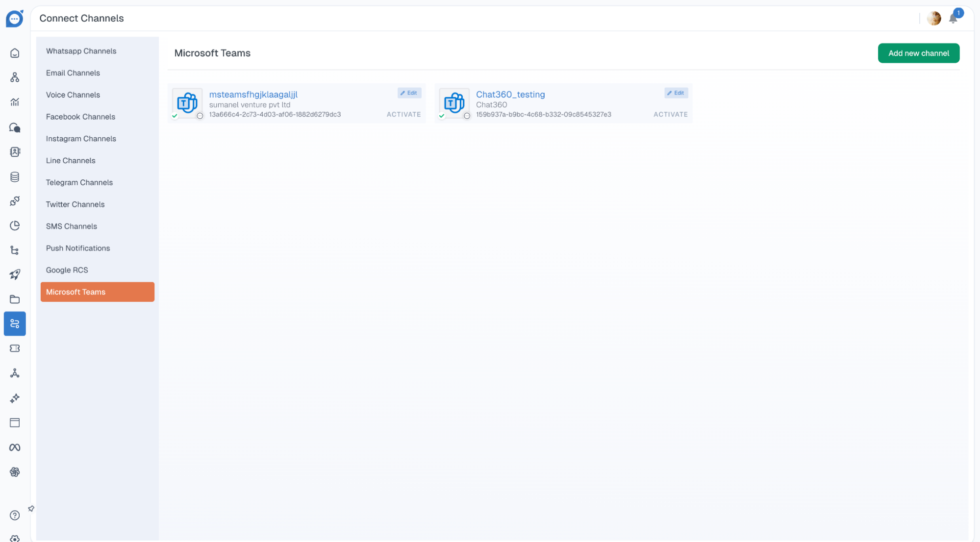Viewport: 980px width, 542px height.
Task: Activate the msteamsfhgjklaagaljjl channel
Action: (x=403, y=114)
